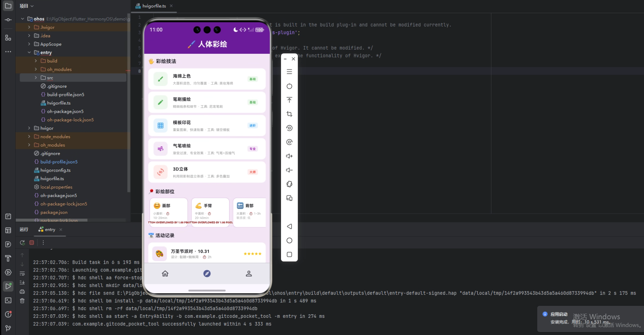Expand the AppScope folder
The height and width of the screenshot is (335, 644).
click(29, 44)
